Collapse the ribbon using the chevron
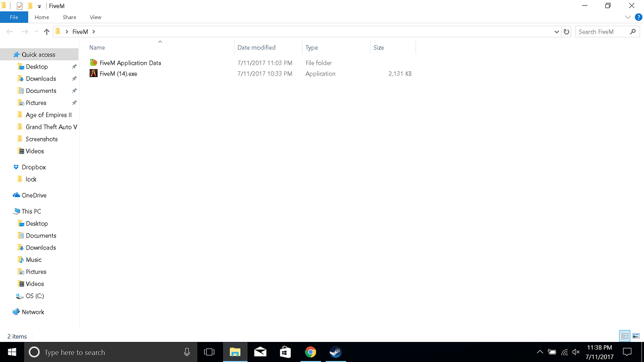The width and height of the screenshot is (644, 362). [628, 17]
